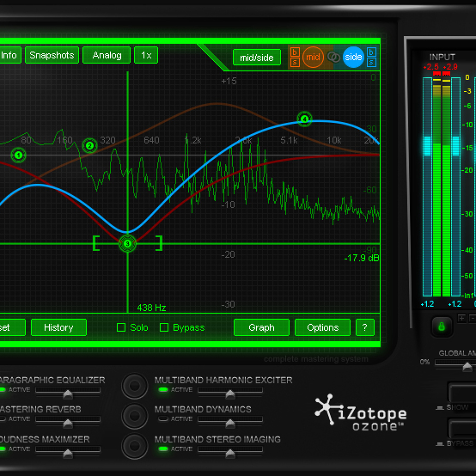Select the blue side channel circle
476x476 pixels.
coord(353,57)
